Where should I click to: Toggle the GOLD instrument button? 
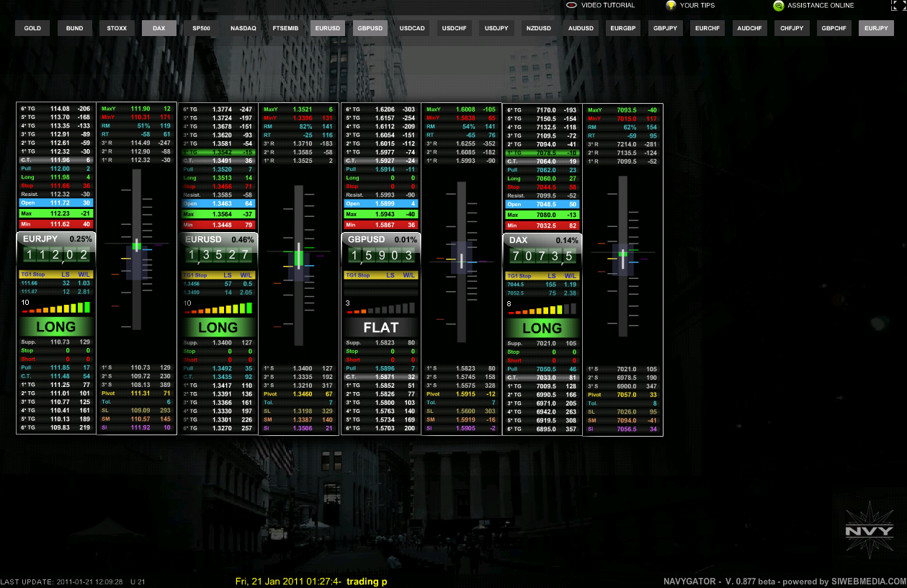pos(32,29)
